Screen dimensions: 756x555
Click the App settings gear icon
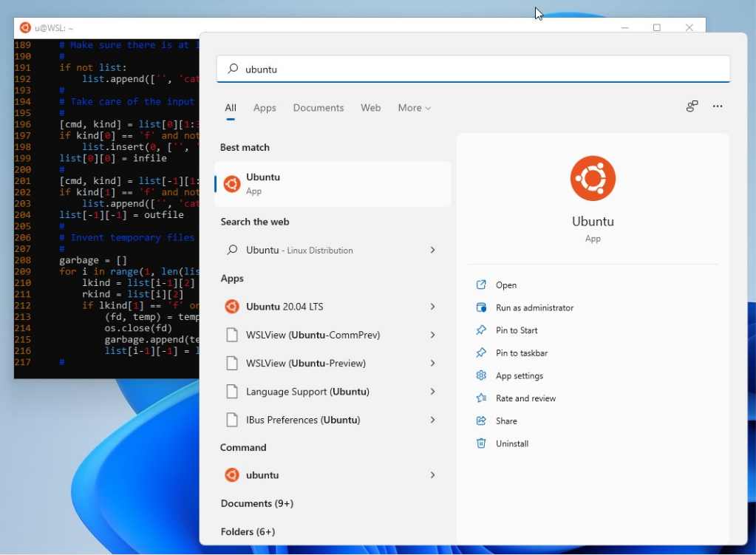[481, 375]
